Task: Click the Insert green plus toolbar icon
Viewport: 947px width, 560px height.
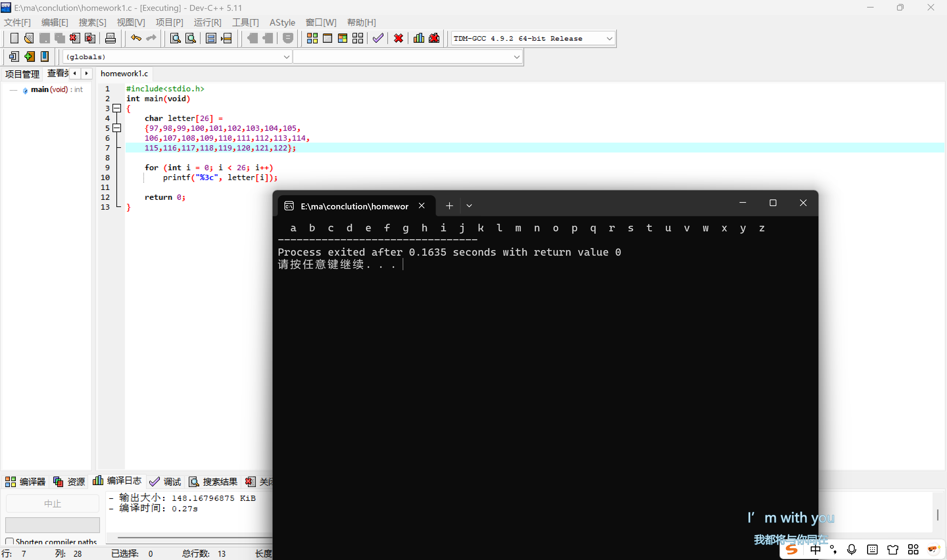Action: pyautogui.click(x=29, y=57)
